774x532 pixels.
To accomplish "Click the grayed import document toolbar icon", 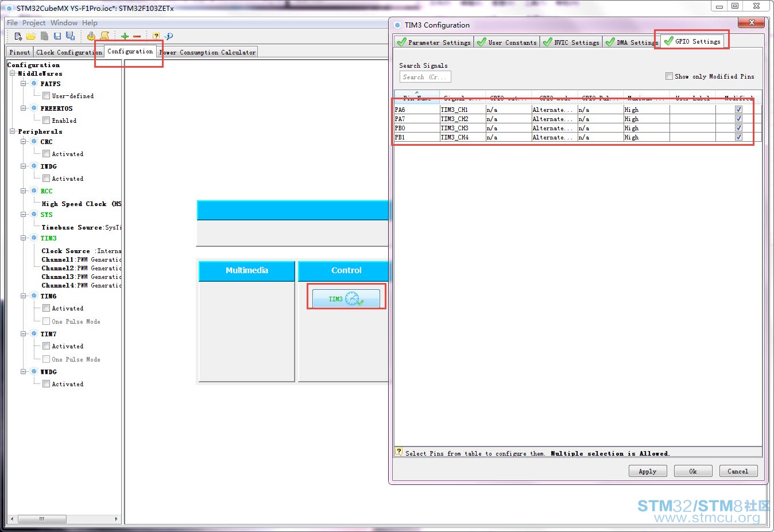I will pos(44,36).
